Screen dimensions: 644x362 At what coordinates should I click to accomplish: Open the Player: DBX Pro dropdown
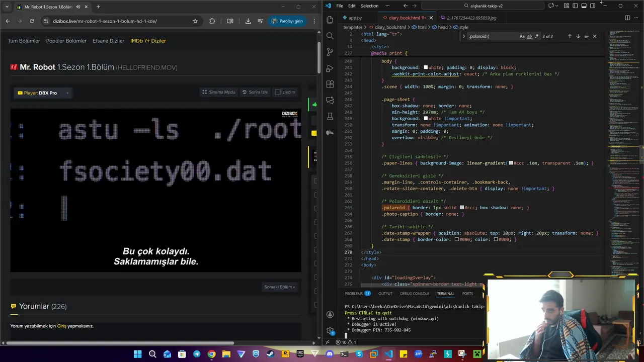[42, 93]
